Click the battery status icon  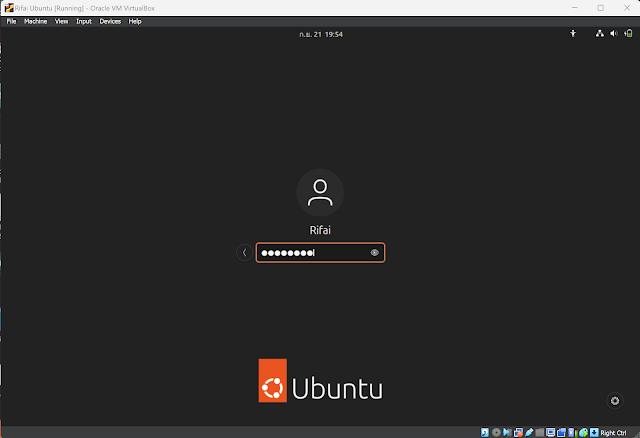point(628,34)
